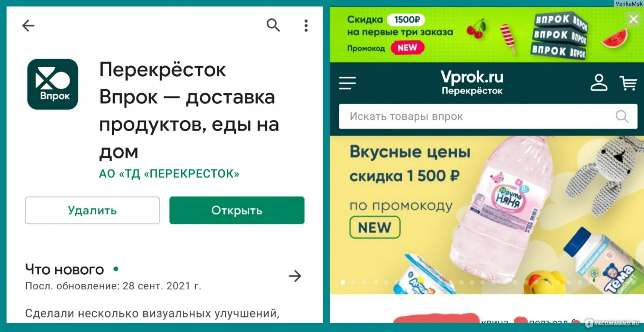The width and height of the screenshot is (644, 332).
Task: Click the Удалить button
Action: (x=92, y=210)
